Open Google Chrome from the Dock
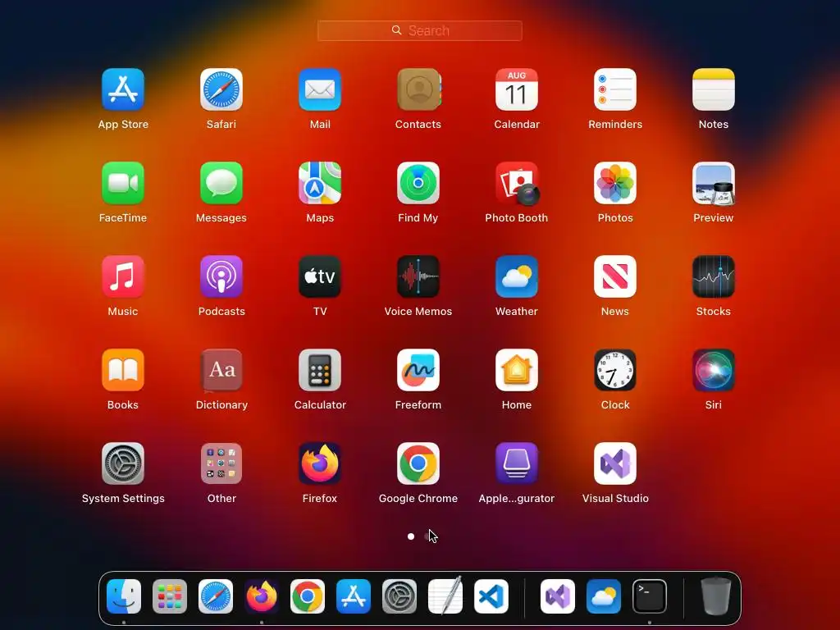840x630 pixels. click(308, 596)
